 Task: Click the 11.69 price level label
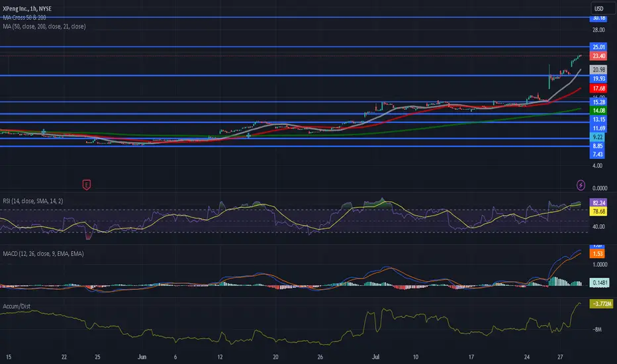[598, 128]
